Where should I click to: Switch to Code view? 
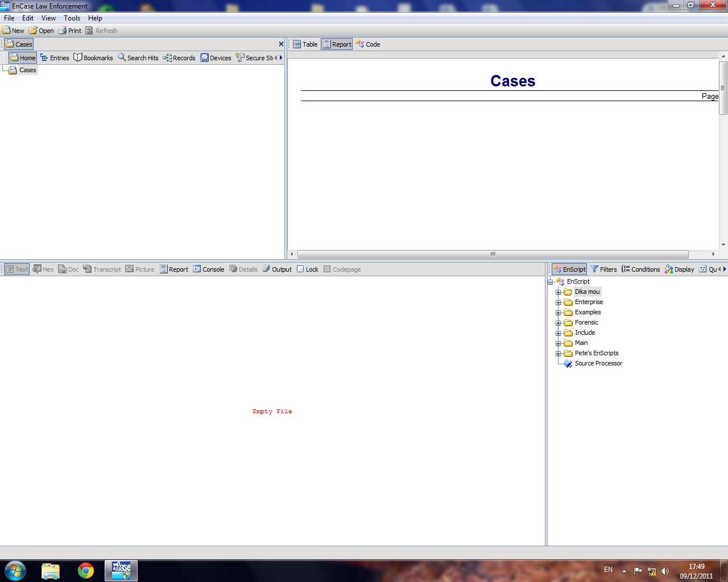click(368, 44)
